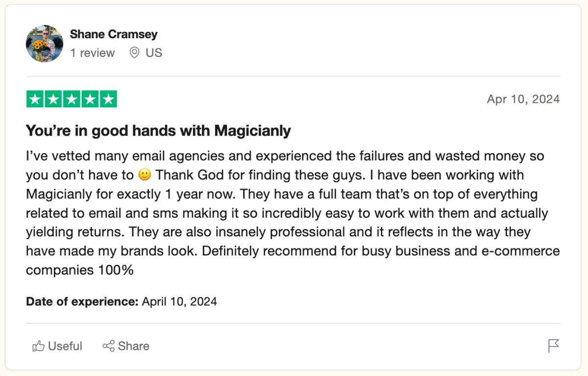Image resolution: width=588 pixels, height=376 pixels.
Task: Click the US country label
Action: (154, 53)
